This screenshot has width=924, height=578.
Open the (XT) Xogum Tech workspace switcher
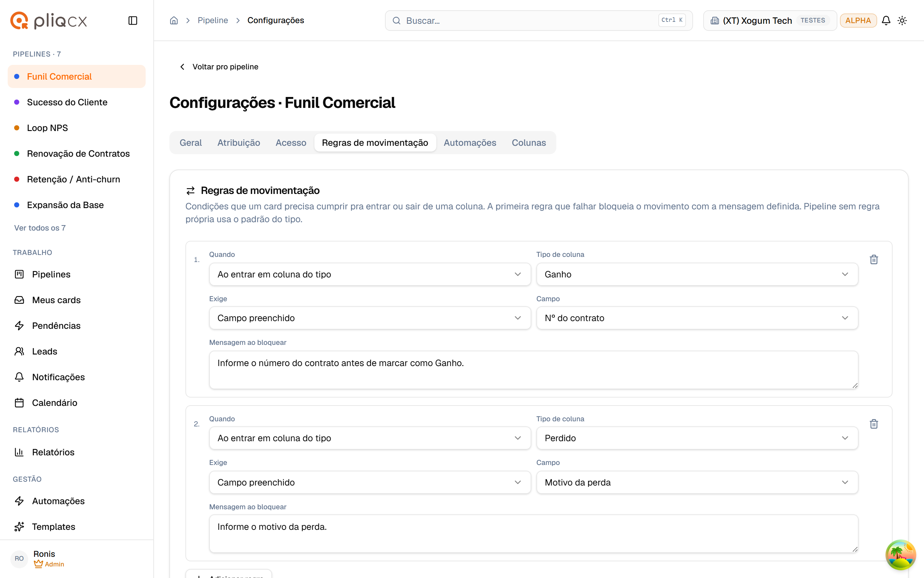770,20
